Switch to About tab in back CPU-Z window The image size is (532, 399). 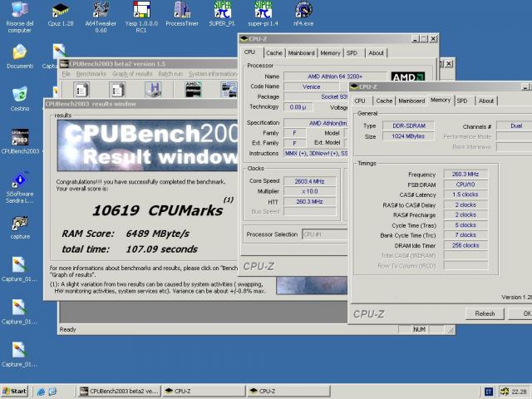pos(376,53)
